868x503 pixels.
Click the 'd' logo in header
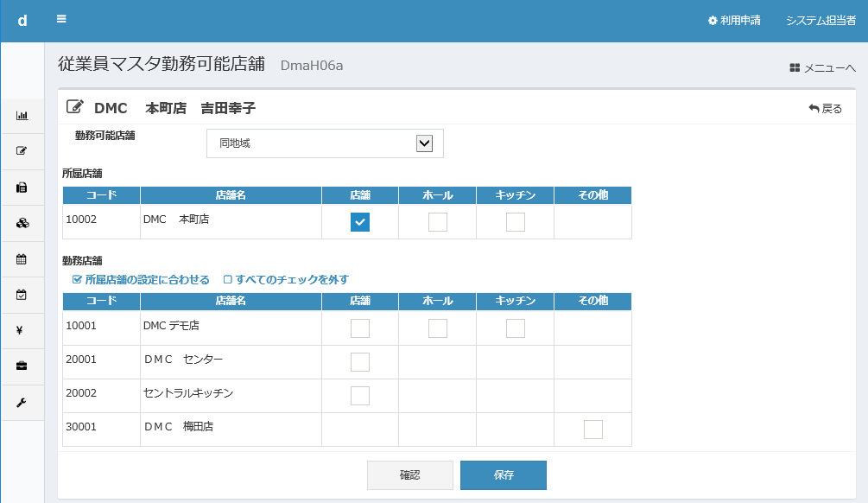(x=22, y=21)
